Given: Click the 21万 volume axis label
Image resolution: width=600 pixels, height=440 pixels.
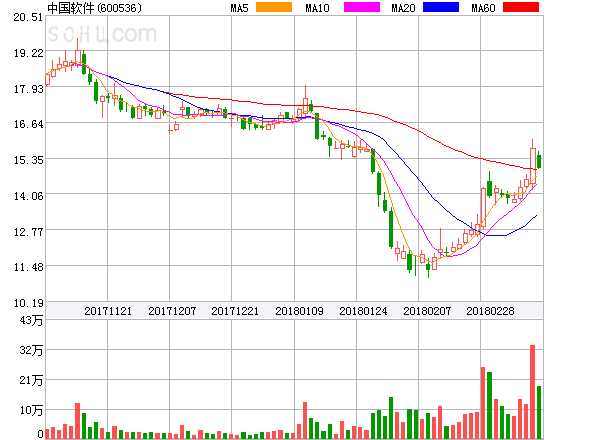Looking at the screenshot, I should click(31, 380).
